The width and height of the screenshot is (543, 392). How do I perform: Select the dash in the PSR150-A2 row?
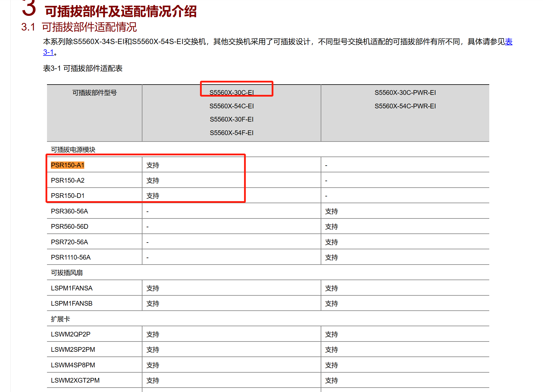326,181
